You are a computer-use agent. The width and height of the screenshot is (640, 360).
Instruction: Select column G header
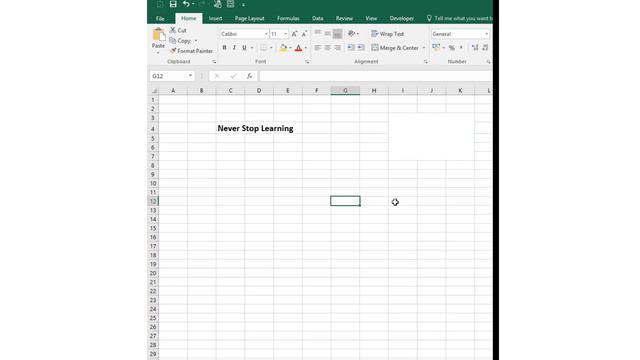(x=345, y=91)
